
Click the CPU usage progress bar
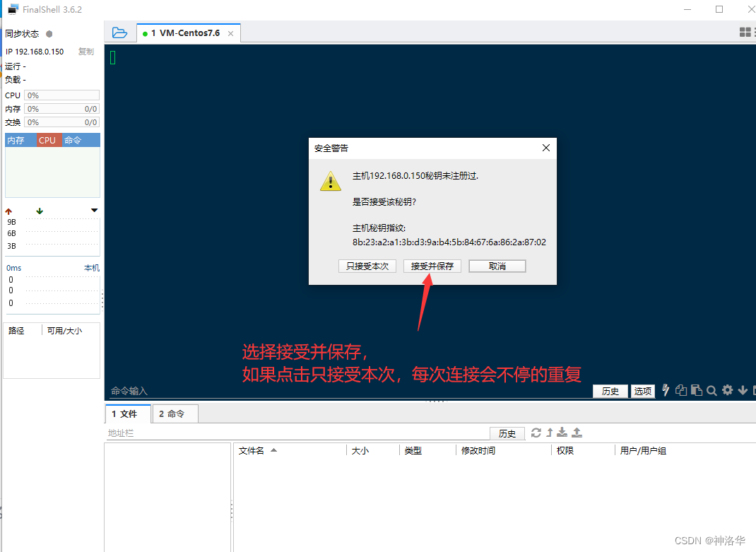coord(61,95)
